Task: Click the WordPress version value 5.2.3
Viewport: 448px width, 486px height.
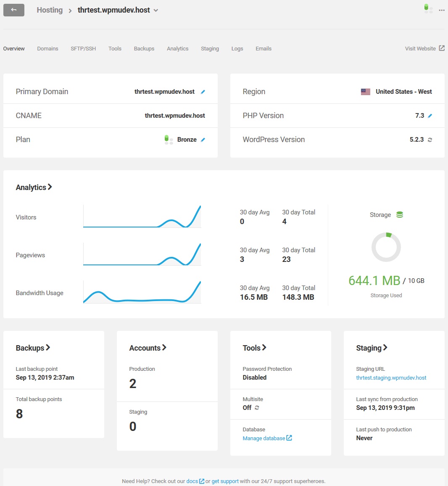Action: pyautogui.click(x=416, y=140)
